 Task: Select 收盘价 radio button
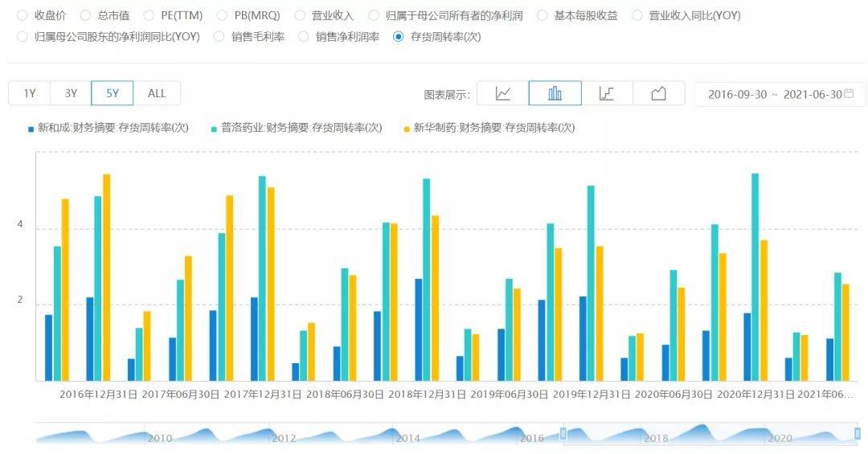click(x=23, y=15)
